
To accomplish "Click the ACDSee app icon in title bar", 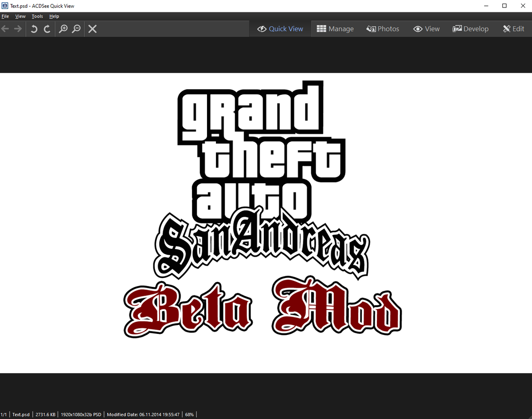I will coord(5,6).
